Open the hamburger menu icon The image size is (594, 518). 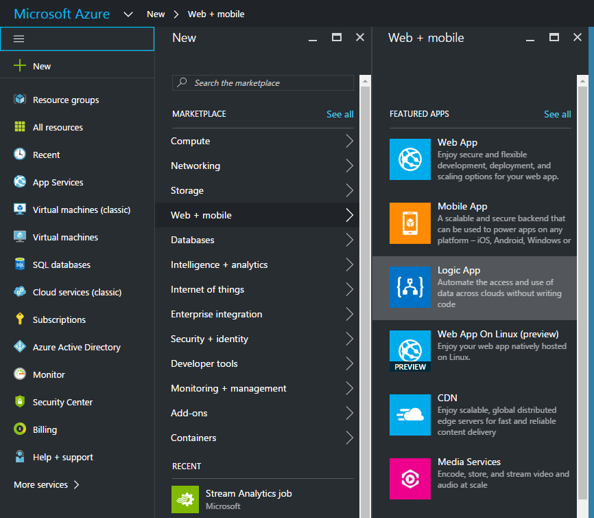[19, 39]
